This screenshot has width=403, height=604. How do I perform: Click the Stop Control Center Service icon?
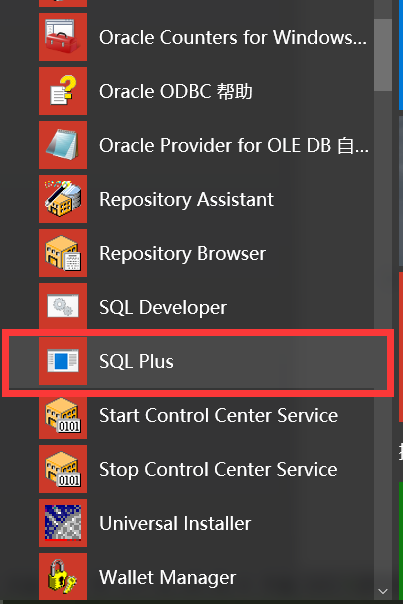point(63,469)
